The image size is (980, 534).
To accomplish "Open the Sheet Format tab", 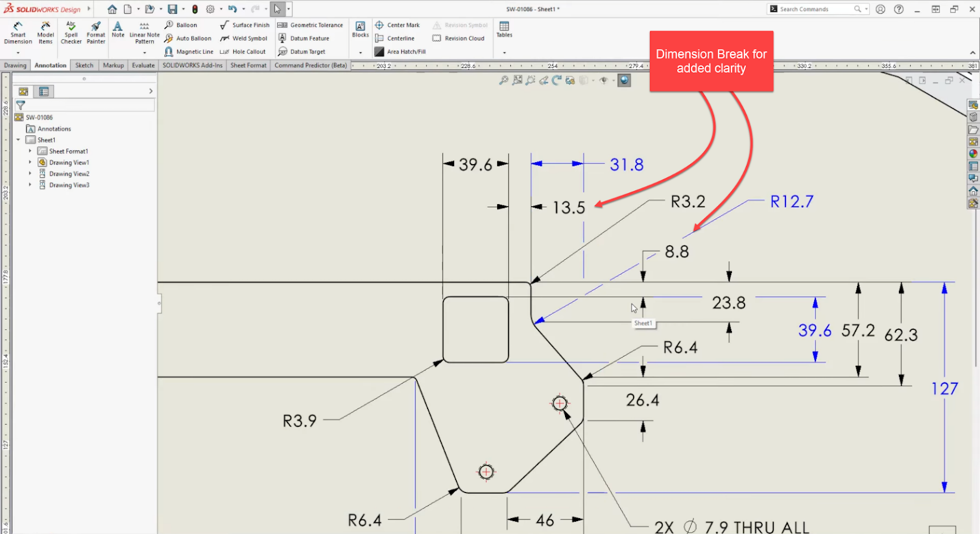I will pyautogui.click(x=248, y=66).
